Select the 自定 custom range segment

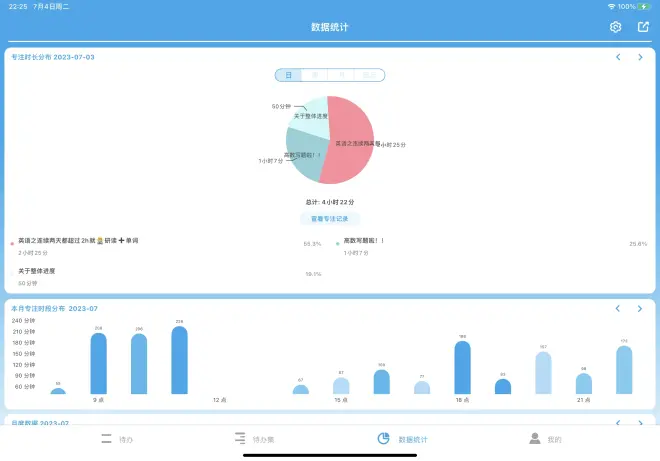coord(371,75)
